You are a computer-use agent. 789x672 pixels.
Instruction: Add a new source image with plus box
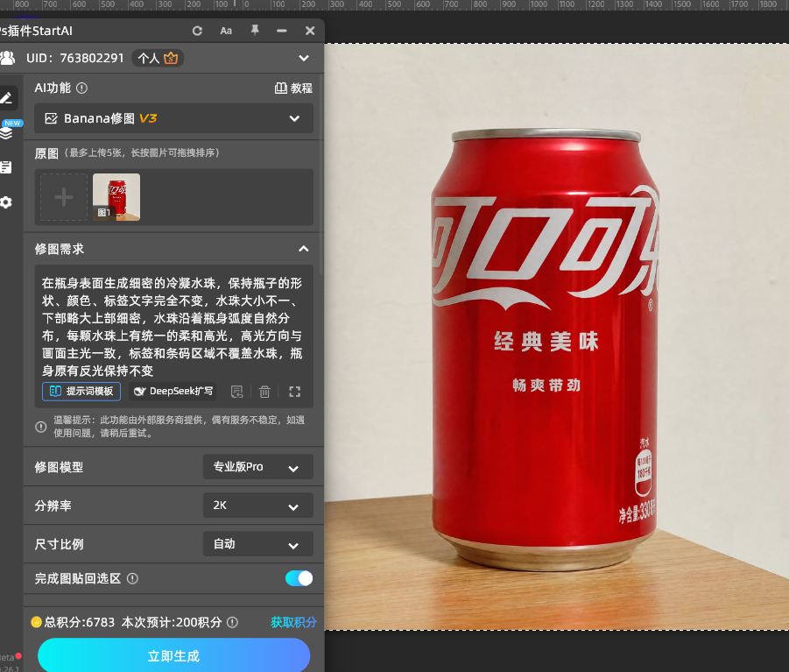coord(64,197)
